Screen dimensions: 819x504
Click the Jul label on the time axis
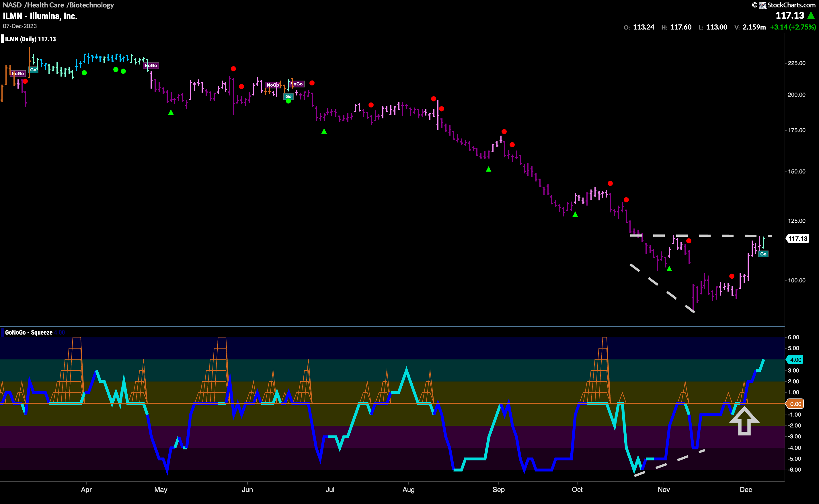330,489
